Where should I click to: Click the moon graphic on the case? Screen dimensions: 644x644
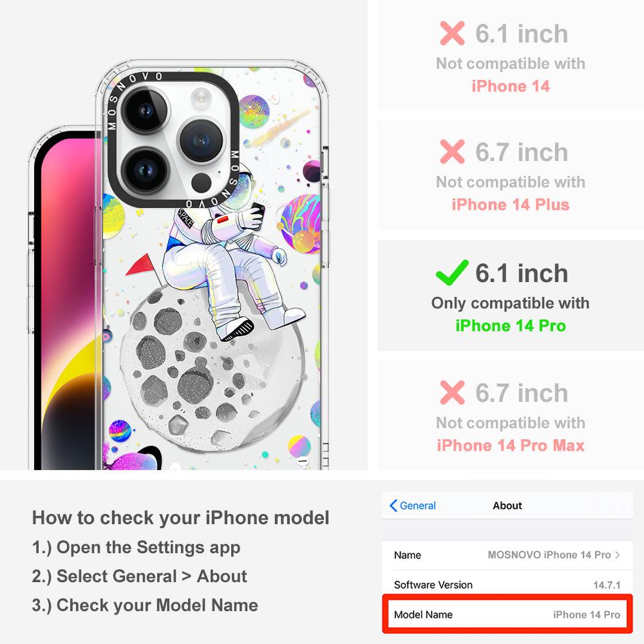213,370
